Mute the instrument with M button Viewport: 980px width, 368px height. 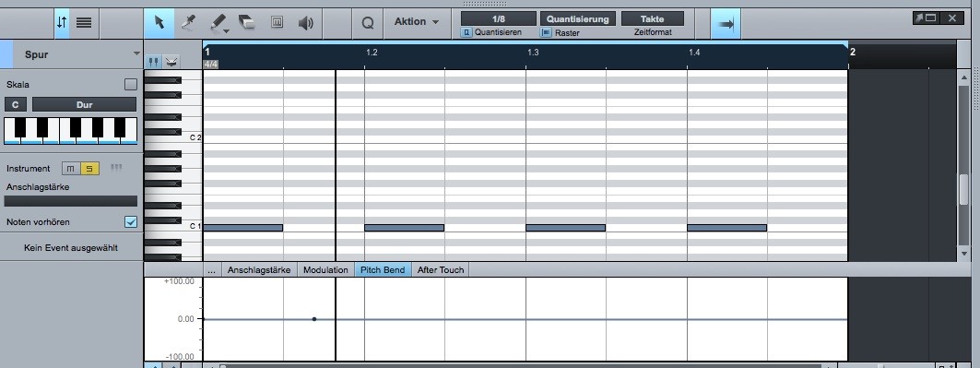(x=71, y=169)
